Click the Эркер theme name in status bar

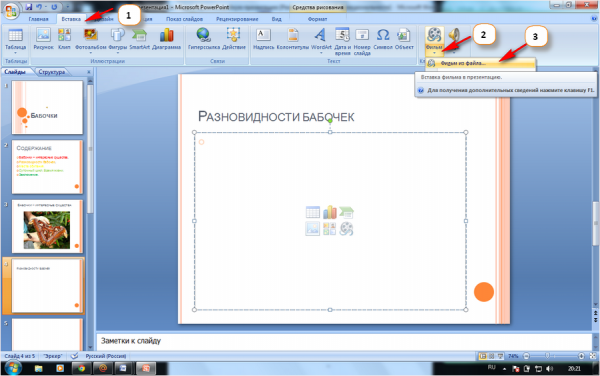tap(52, 356)
